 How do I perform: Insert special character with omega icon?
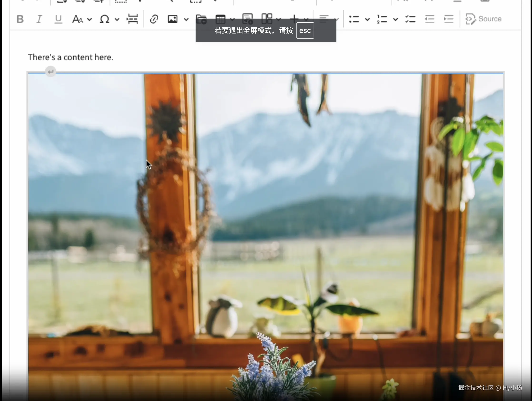[x=105, y=19]
